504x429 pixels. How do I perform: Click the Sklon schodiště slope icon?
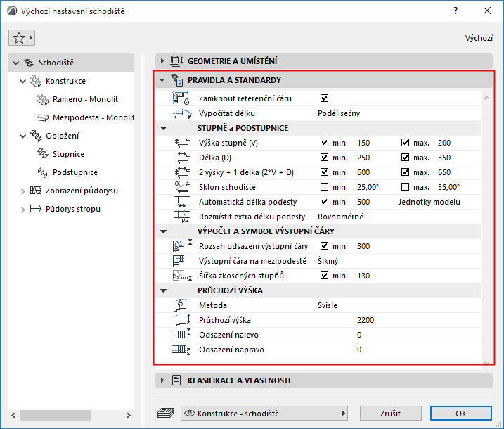(182, 187)
